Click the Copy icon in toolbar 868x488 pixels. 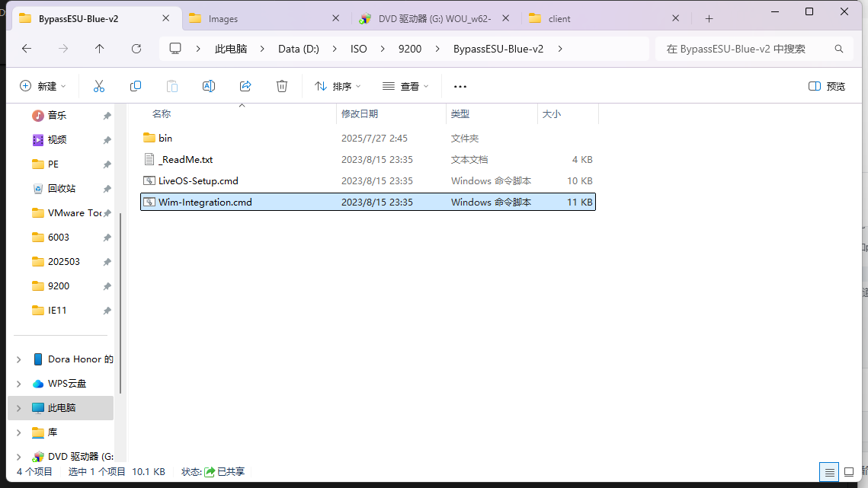(x=136, y=86)
